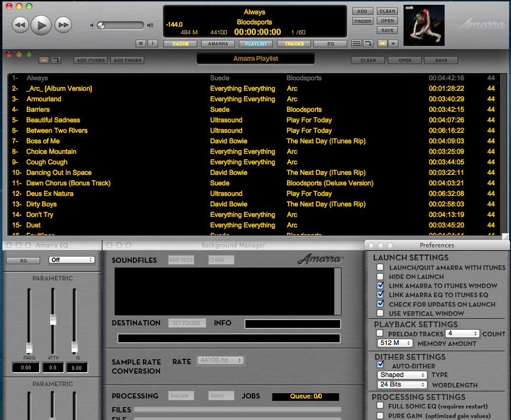Click the ADD button in player
This screenshot has height=420, width=511.
(363, 11)
